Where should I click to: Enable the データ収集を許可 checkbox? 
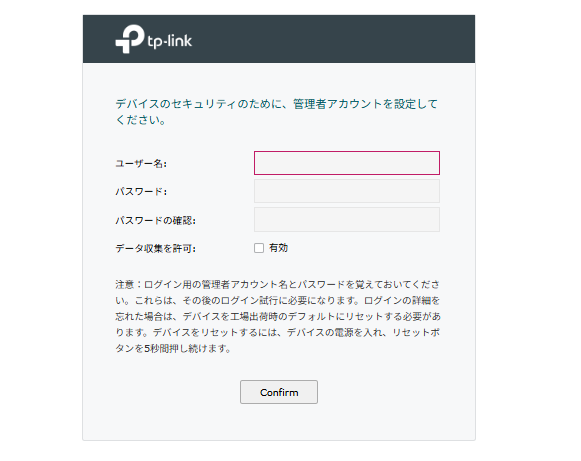click(x=259, y=248)
